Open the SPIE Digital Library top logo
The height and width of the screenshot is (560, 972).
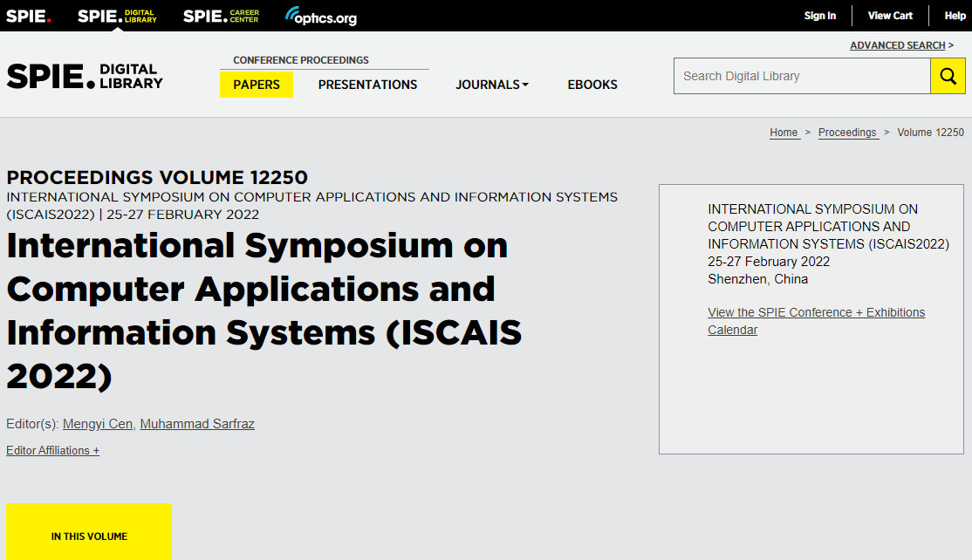click(117, 16)
